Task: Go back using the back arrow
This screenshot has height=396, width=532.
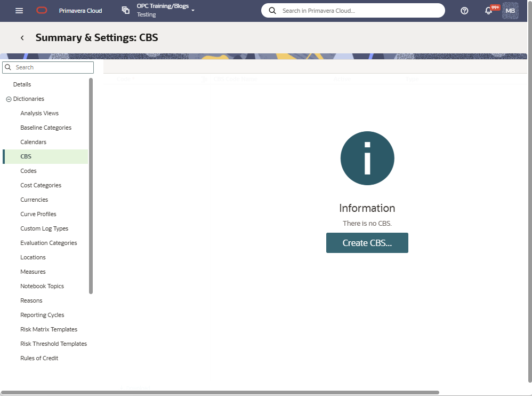Action: [22, 38]
